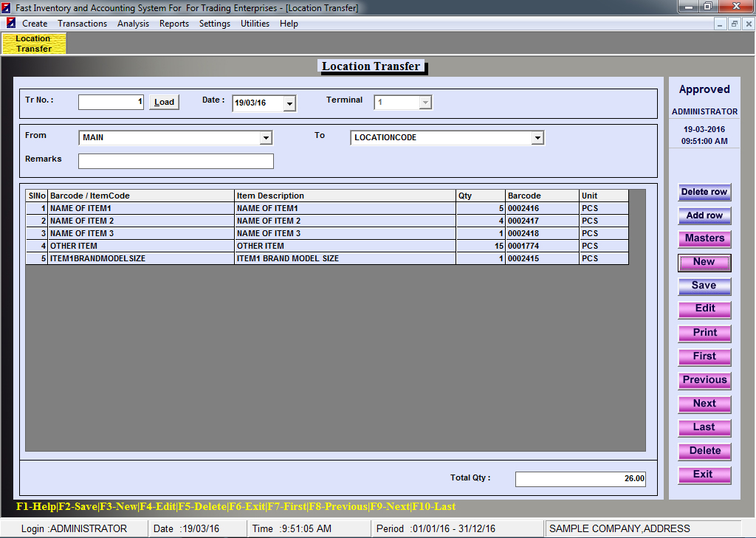Image resolution: width=756 pixels, height=538 pixels.
Task: Click the Print button
Action: point(704,333)
